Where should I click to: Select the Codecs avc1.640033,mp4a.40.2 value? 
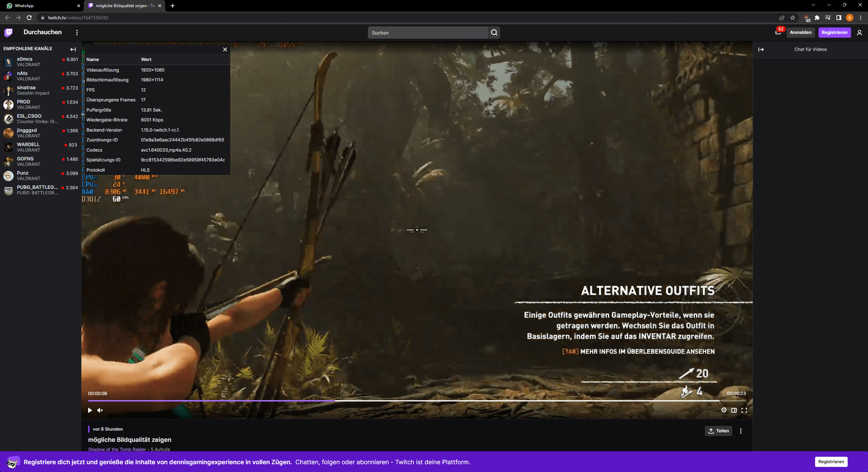point(166,150)
